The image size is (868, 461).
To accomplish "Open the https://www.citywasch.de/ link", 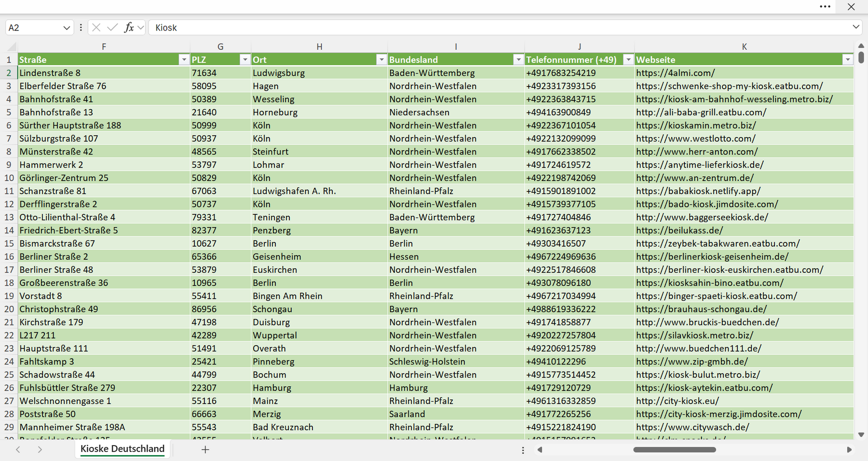I will point(692,427).
